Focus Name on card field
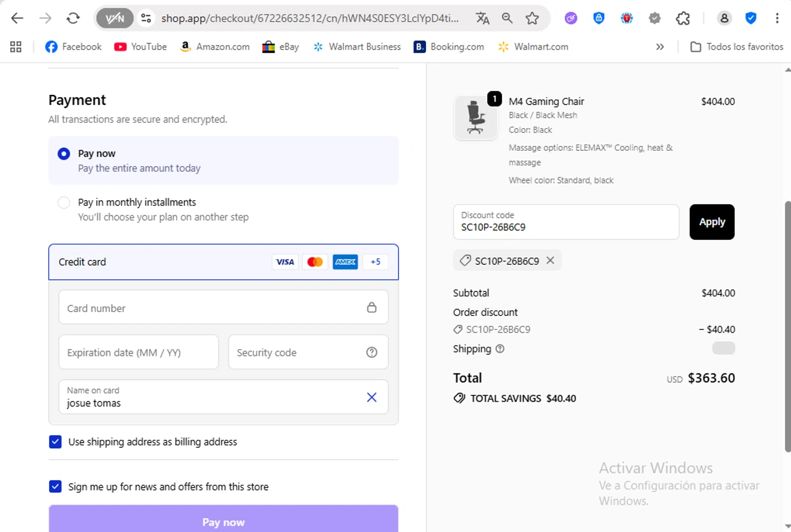Viewport: 791px width, 532px height. coord(224,397)
